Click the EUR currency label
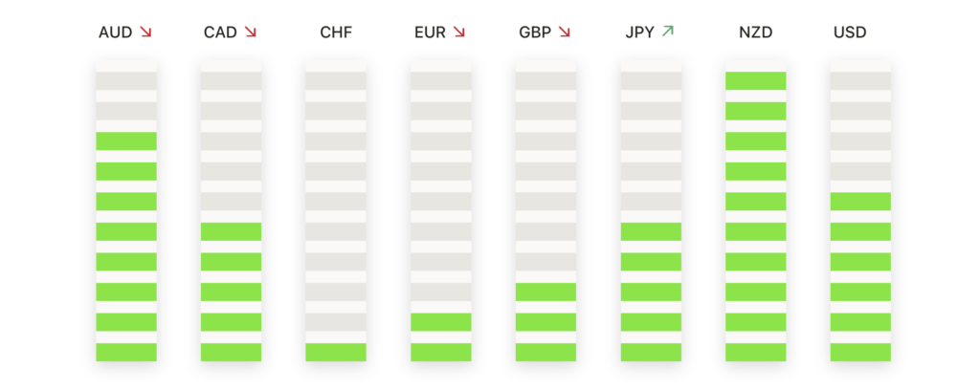This screenshot has height=390, width=980. pyautogui.click(x=430, y=32)
